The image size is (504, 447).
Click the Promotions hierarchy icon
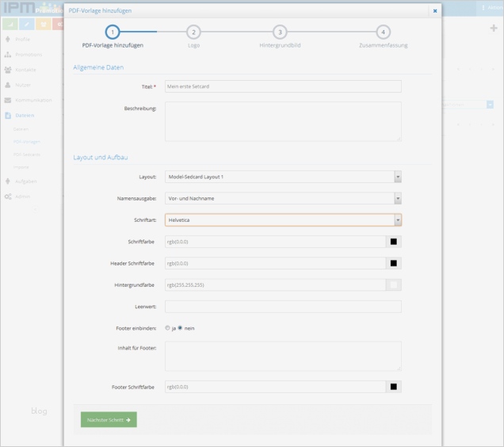pyautogui.click(x=8, y=55)
